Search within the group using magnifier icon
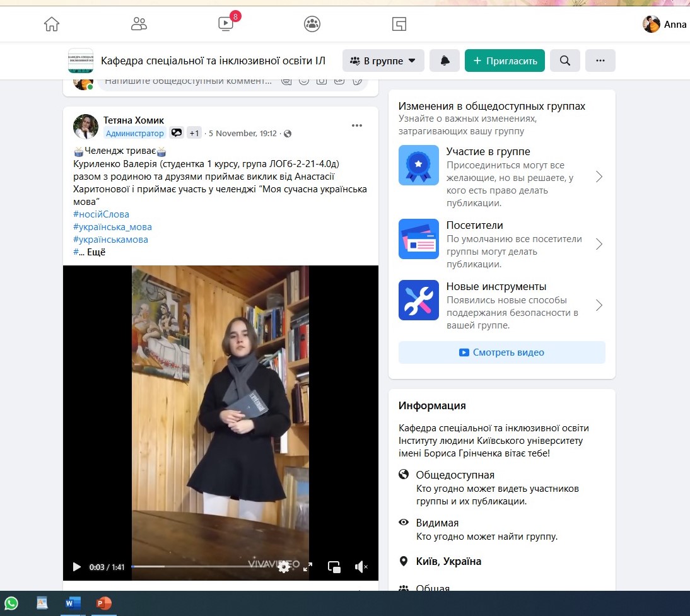 (x=565, y=61)
